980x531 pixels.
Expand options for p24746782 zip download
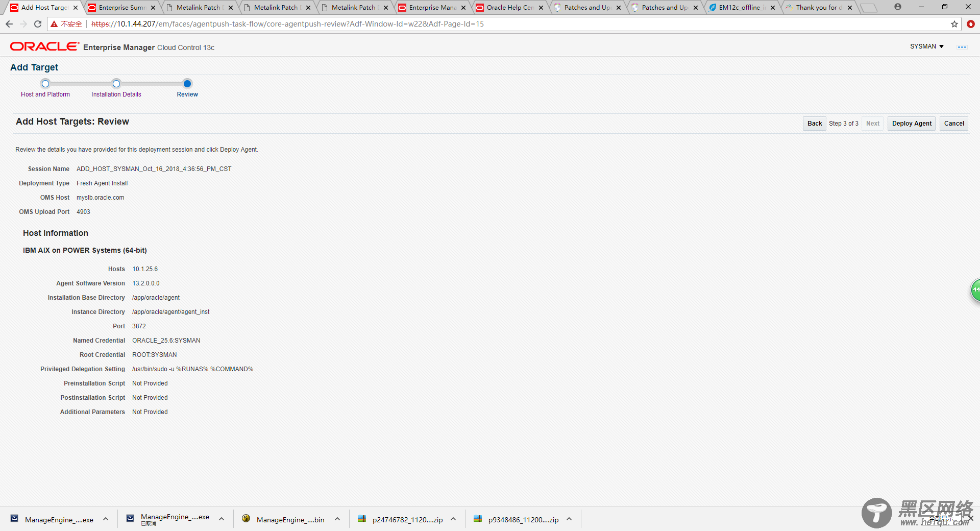click(x=453, y=519)
